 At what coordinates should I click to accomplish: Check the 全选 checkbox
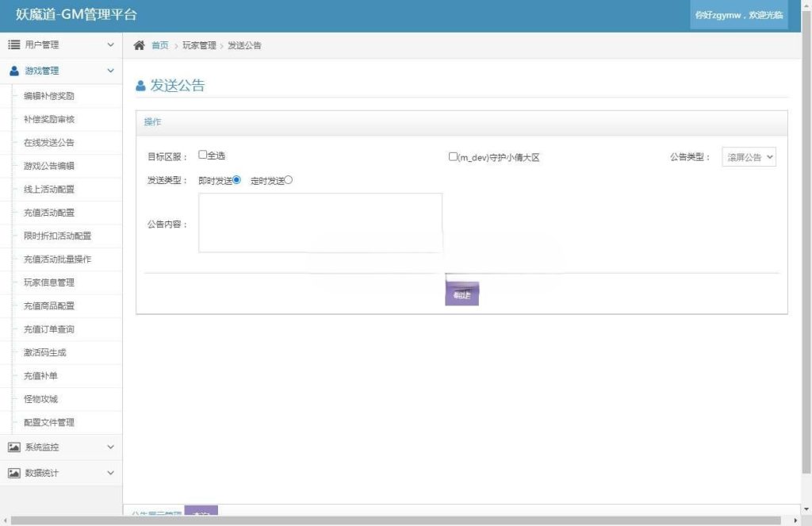203,155
